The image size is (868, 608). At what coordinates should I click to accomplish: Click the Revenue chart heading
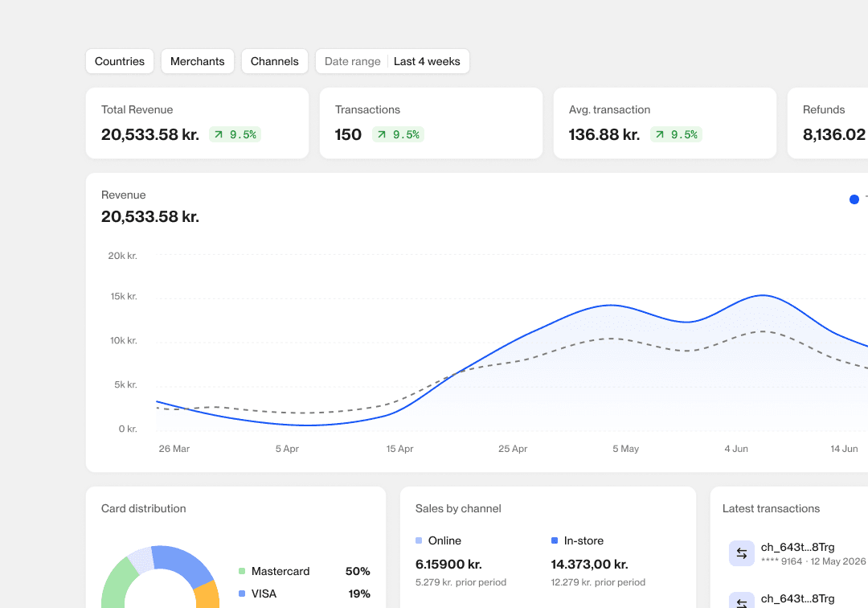point(124,195)
